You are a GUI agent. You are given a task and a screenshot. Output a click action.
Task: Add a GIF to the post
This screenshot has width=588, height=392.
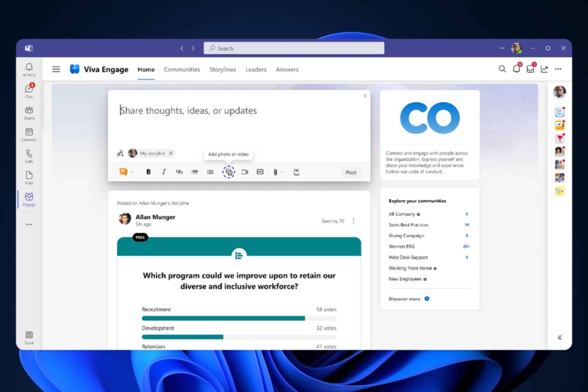260,172
